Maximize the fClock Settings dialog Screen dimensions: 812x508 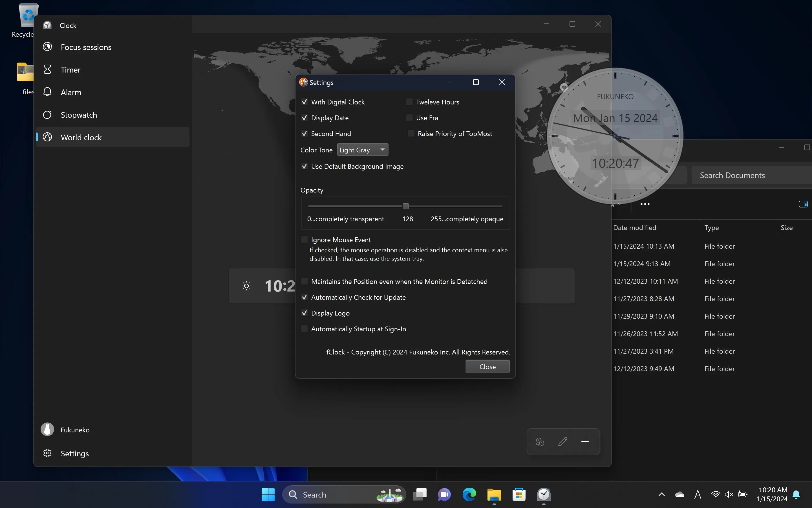pos(476,82)
